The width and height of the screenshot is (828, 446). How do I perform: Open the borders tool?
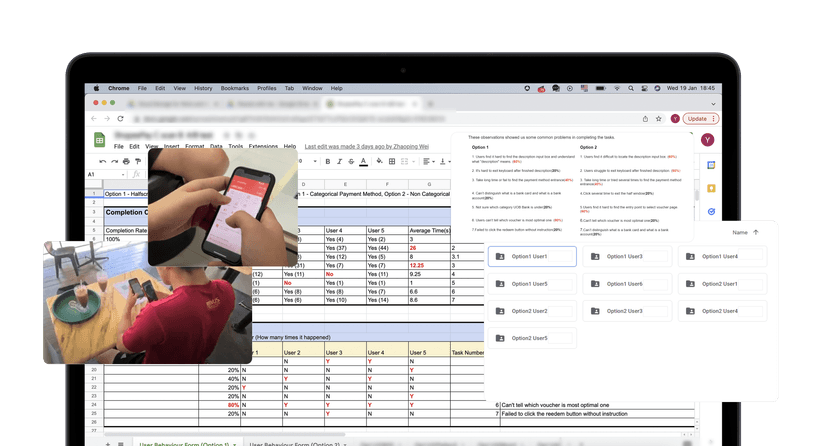(x=392, y=162)
